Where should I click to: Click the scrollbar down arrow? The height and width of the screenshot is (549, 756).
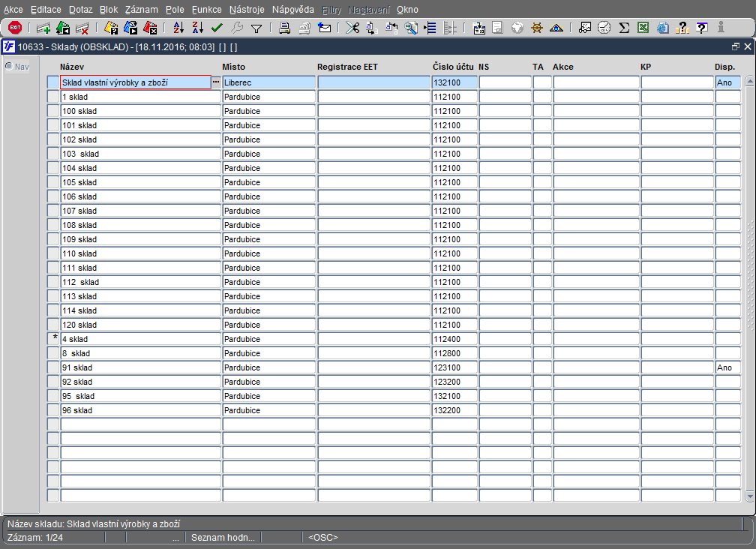coord(749,496)
